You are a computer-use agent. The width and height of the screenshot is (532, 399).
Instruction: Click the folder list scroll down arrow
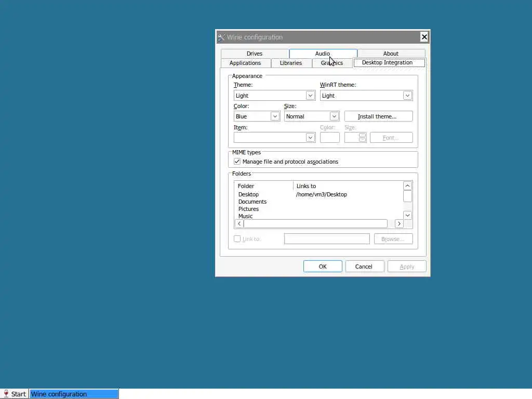point(407,216)
